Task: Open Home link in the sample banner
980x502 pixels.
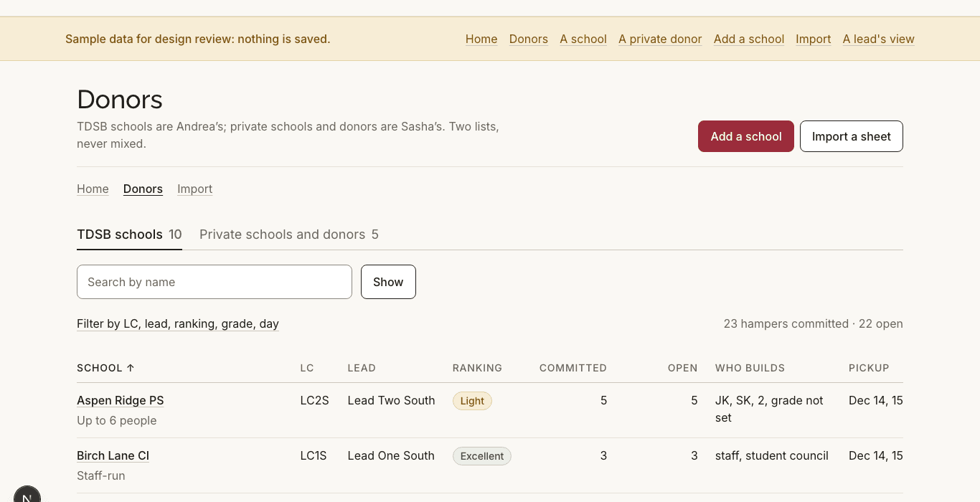Action: click(x=481, y=39)
